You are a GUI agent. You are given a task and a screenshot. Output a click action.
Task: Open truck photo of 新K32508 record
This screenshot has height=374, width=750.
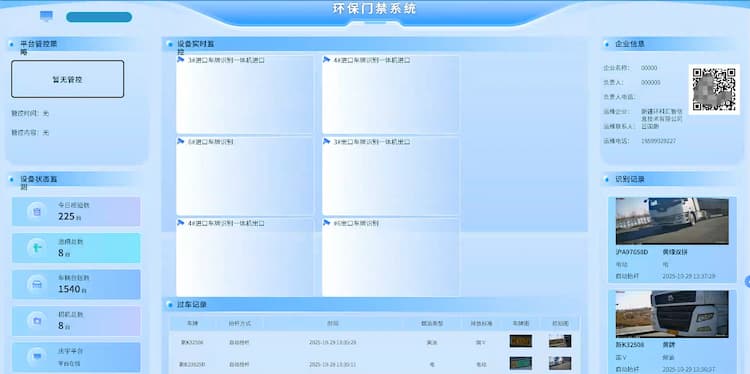point(672,314)
